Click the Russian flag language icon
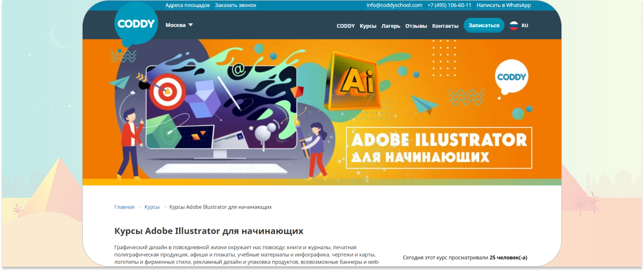The width and height of the screenshot is (644, 271). click(x=514, y=26)
